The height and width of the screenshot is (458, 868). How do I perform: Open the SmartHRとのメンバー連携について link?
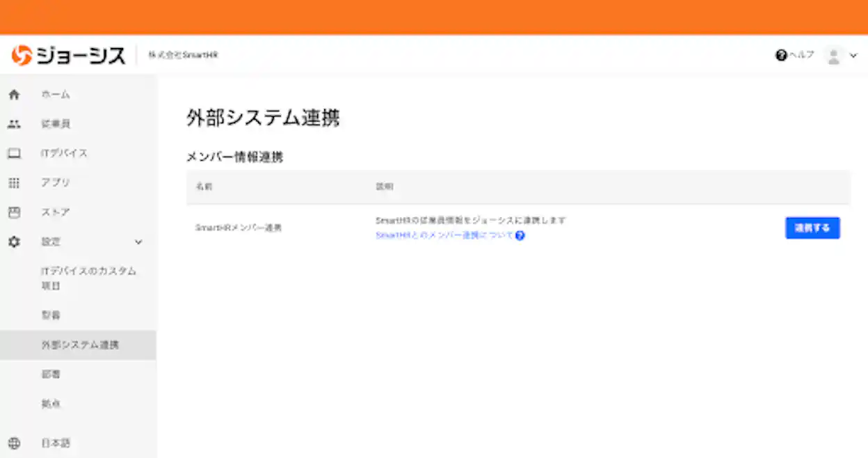440,235
